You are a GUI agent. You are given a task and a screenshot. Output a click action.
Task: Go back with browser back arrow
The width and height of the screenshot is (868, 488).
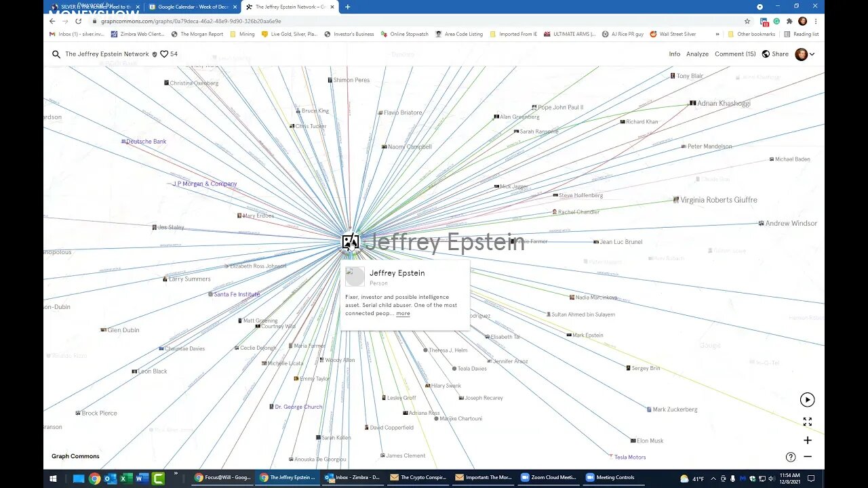52,21
